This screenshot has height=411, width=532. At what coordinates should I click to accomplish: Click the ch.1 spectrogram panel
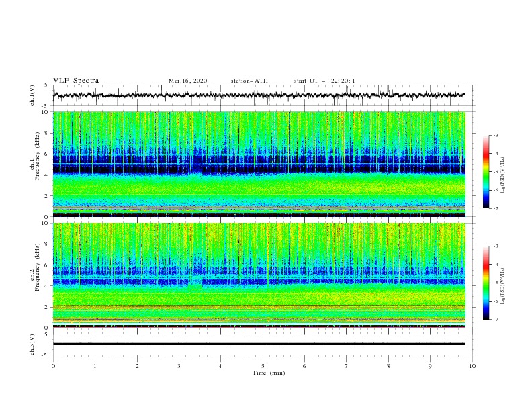coord(259,164)
